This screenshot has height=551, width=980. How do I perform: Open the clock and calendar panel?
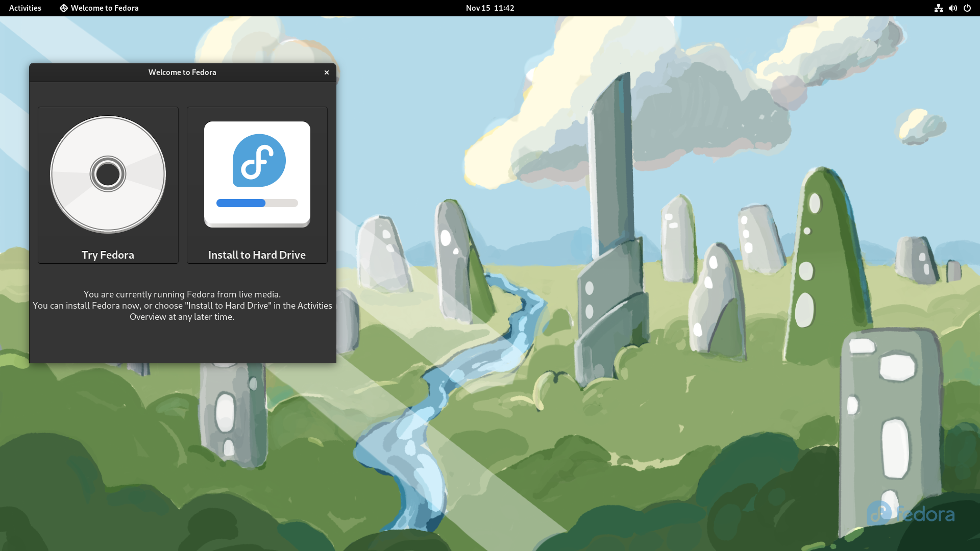pyautogui.click(x=490, y=8)
